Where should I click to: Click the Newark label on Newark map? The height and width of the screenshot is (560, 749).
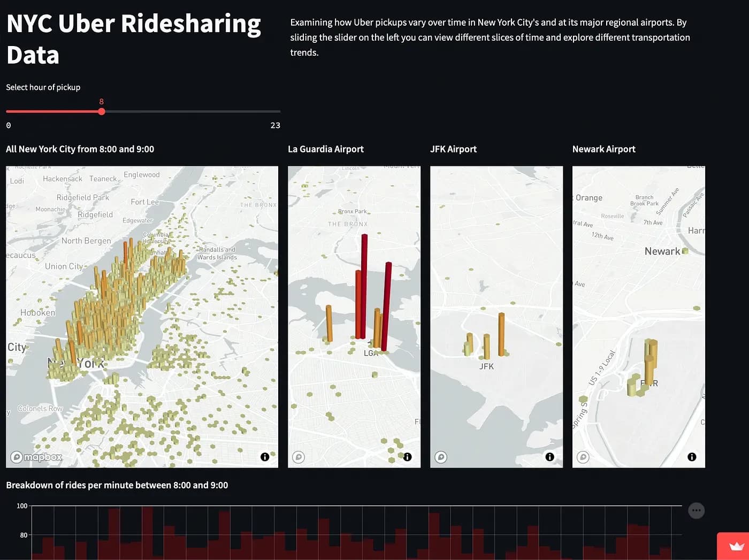[662, 251]
